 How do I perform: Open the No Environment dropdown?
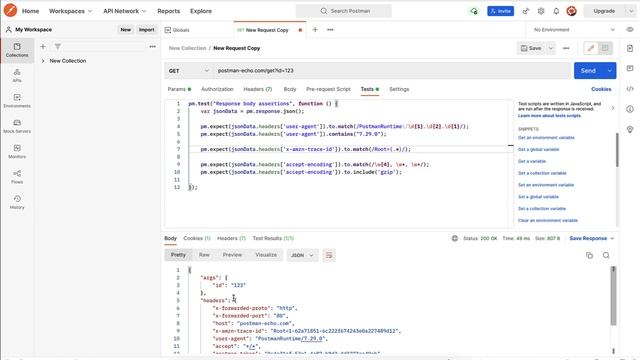574,30
